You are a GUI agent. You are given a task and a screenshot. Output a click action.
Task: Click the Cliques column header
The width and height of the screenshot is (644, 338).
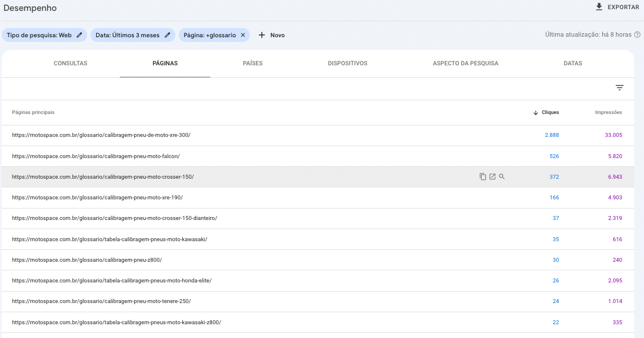[550, 112]
